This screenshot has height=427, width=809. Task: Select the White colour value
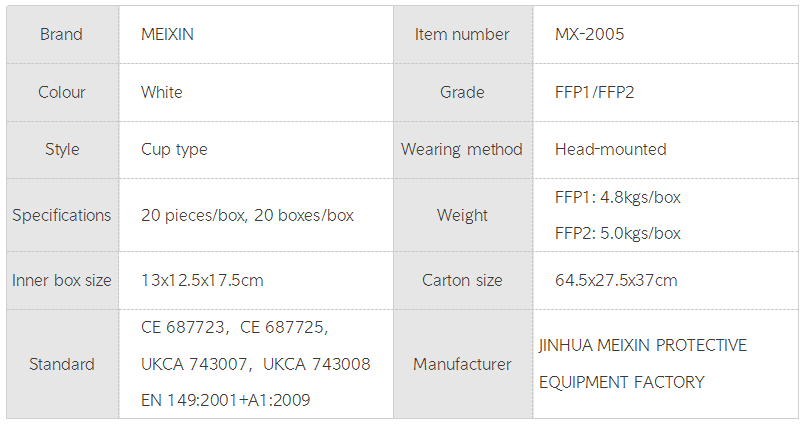coord(162,92)
